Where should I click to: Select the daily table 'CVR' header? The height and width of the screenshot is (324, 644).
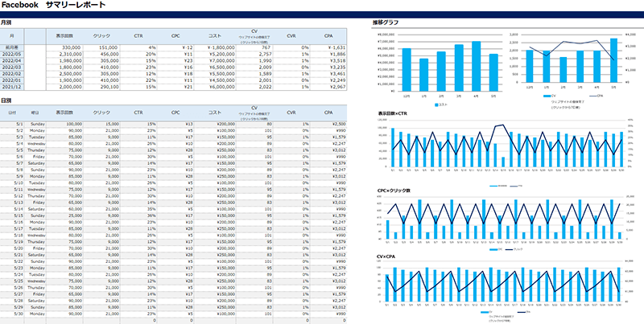point(291,113)
